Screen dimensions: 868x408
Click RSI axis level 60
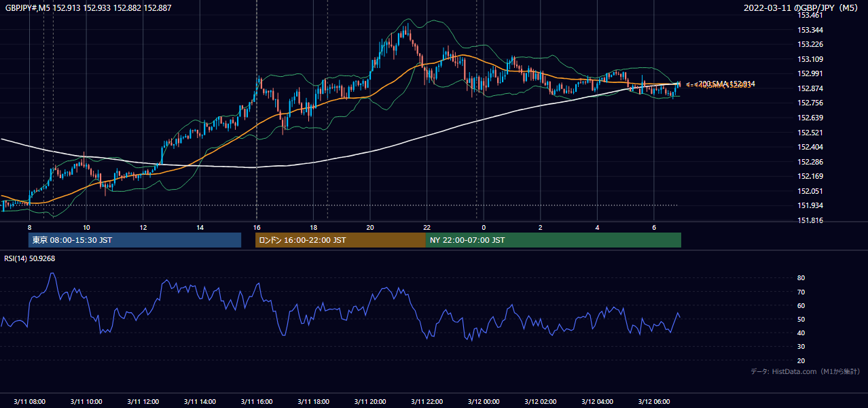click(801, 305)
